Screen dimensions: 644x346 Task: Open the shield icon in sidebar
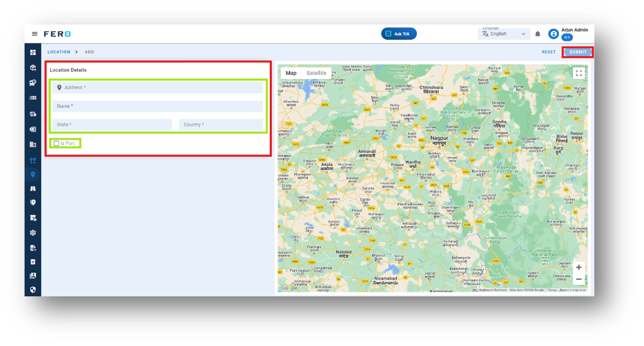point(33,290)
